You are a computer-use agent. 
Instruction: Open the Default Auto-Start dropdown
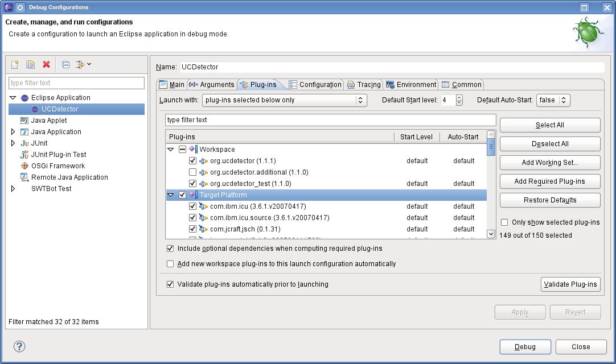553,100
